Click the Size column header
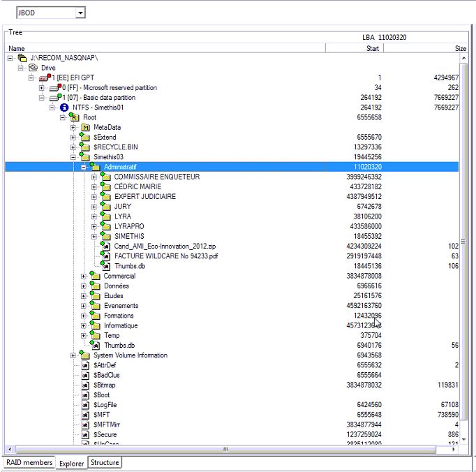Image resolution: width=476 pixels, height=472 pixels. [426, 48]
